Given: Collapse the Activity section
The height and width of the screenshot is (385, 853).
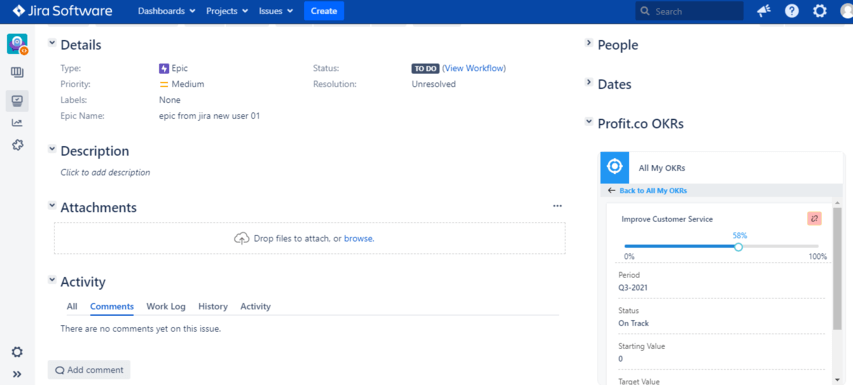Looking at the screenshot, I should [x=52, y=280].
